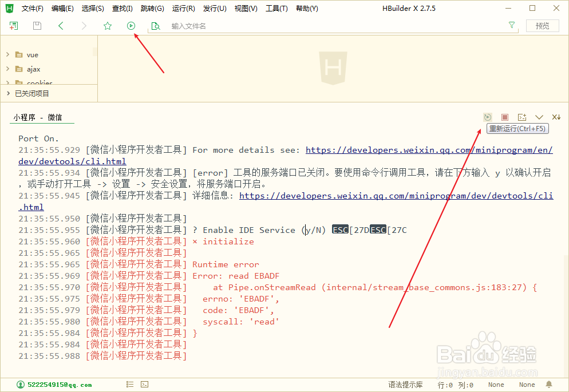Open the 跳转(G) menu
This screenshot has width=569, height=392.
152,9
